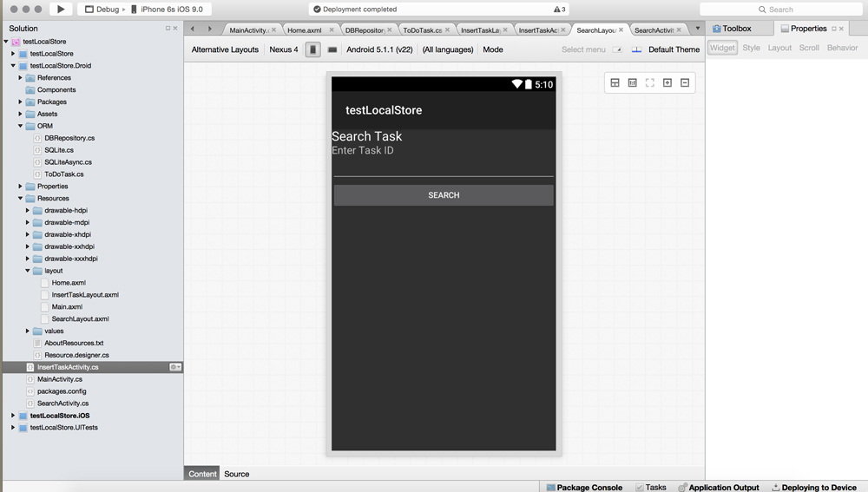Open the warnings indicator showing 3
This screenshot has height=492, width=868.
click(560, 10)
